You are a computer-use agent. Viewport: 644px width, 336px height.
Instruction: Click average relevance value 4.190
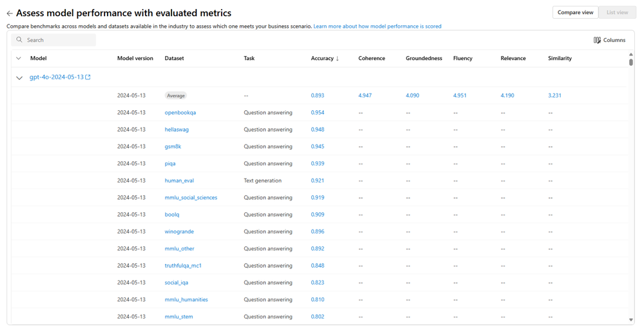pos(507,95)
